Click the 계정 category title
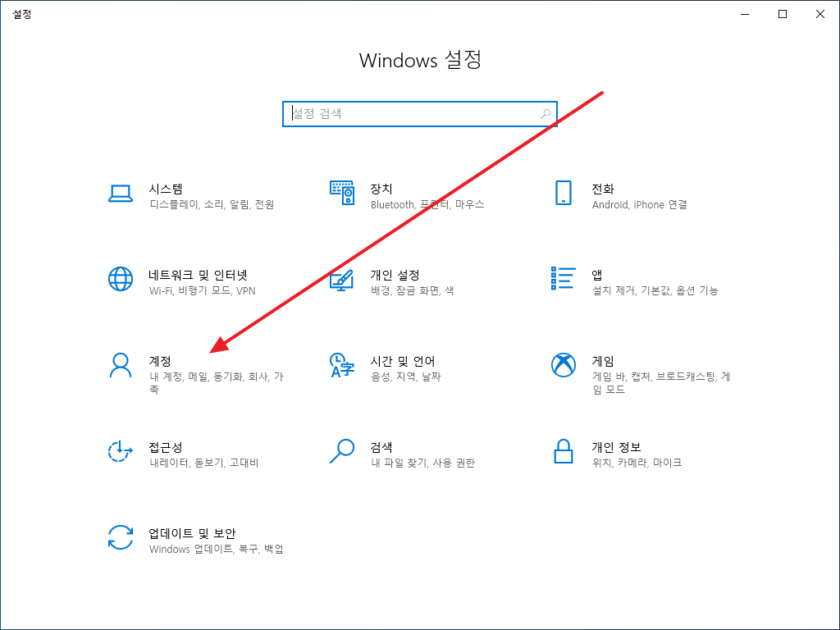The image size is (840, 630). point(160,362)
